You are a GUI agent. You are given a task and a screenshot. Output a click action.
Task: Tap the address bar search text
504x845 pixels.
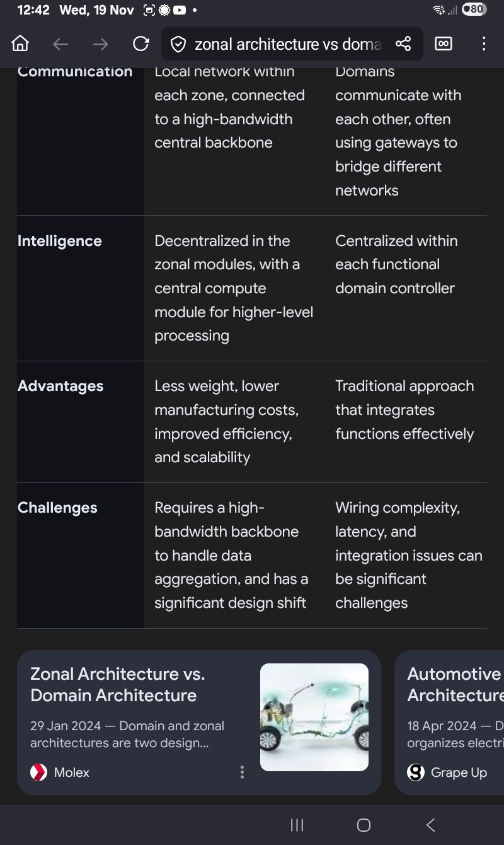tap(288, 44)
